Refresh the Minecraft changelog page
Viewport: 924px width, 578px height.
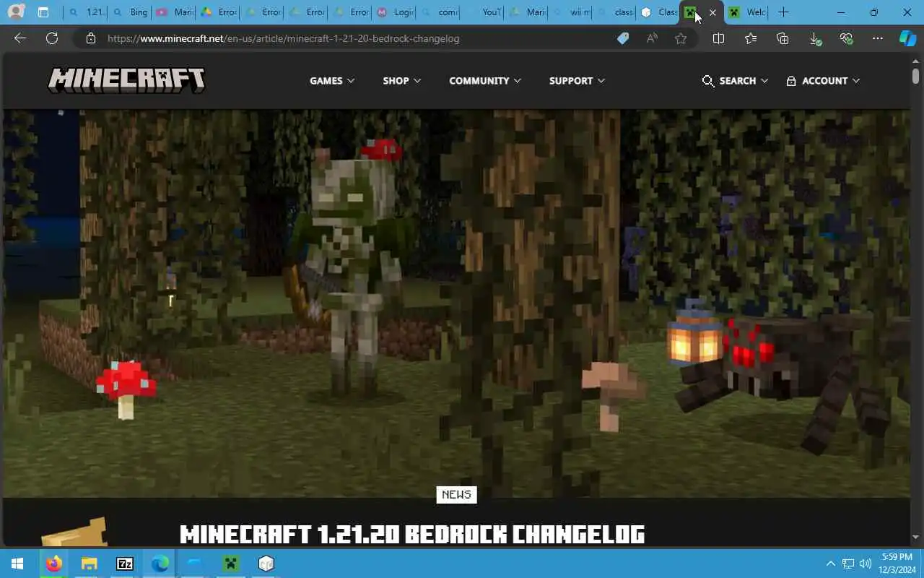pyautogui.click(x=52, y=38)
